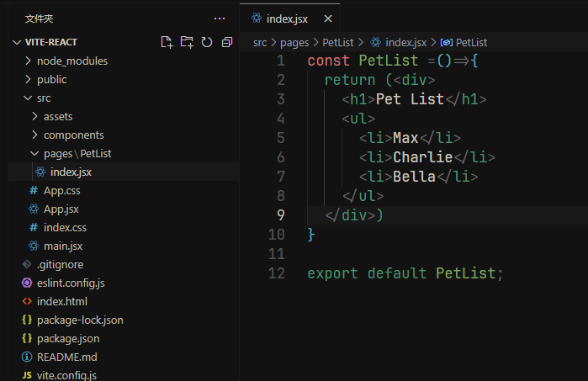Collapse the VITE-REACT root section
Screen dimensions: 588x381
point(52,42)
